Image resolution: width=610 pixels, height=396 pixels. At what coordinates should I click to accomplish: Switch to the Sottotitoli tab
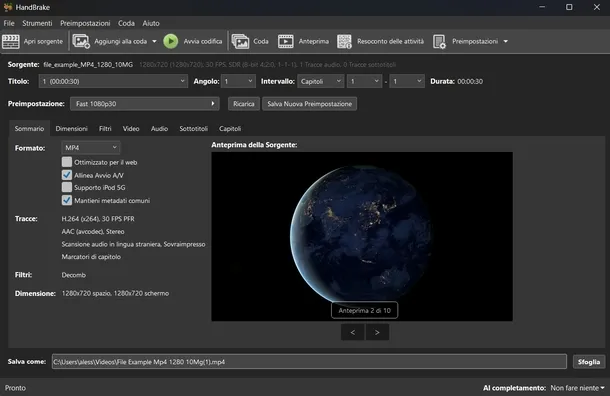[x=193, y=128]
